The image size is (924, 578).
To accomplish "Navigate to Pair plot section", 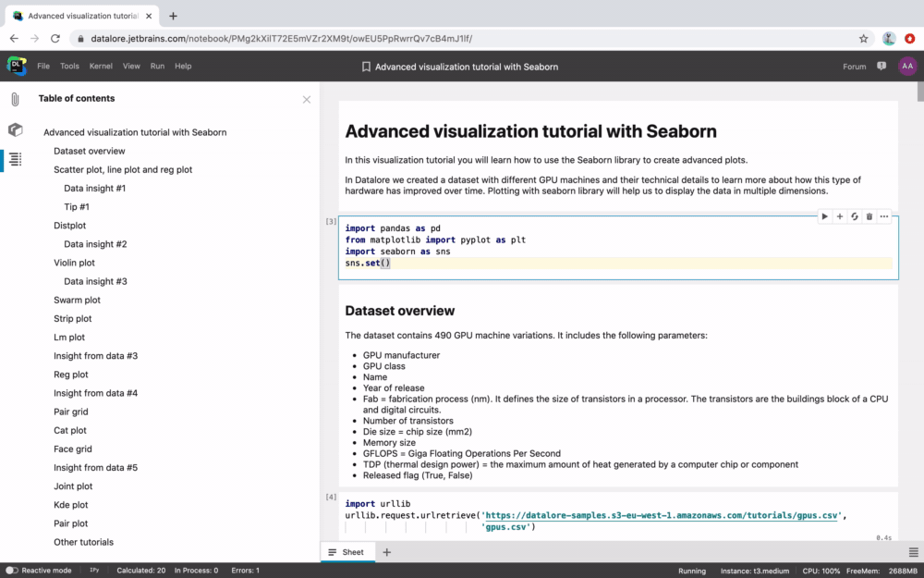I will pyautogui.click(x=71, y=523).
